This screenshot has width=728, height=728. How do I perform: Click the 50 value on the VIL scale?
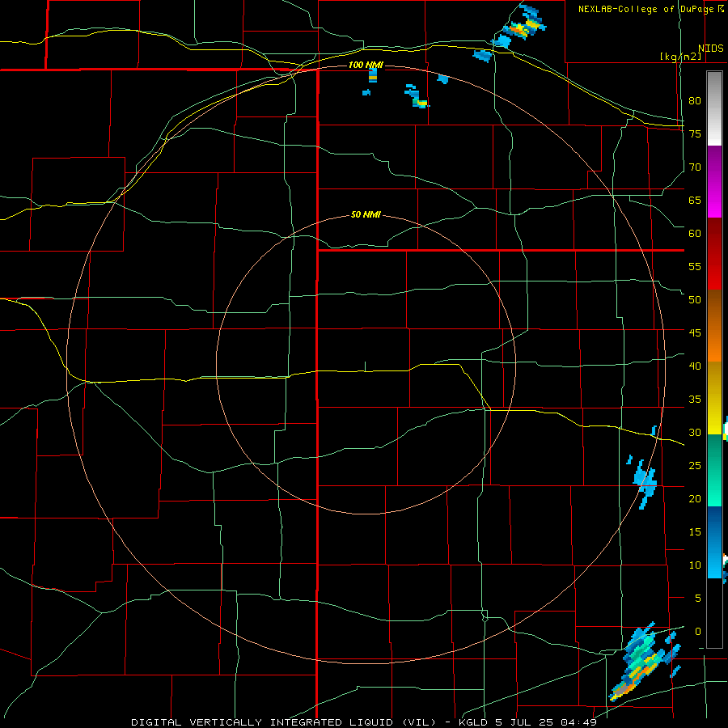(695, 300)
